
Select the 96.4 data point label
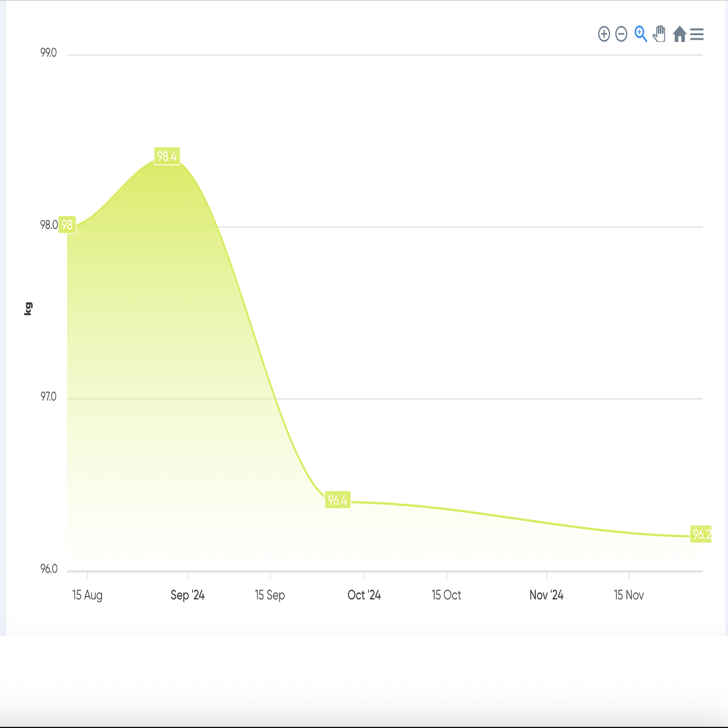click(337, 500)
